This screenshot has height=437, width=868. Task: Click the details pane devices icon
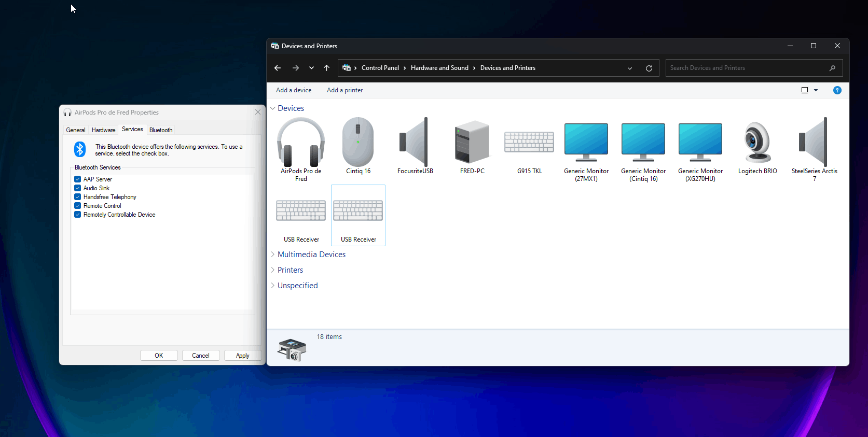pyautogui.click(x=292, y=349)
